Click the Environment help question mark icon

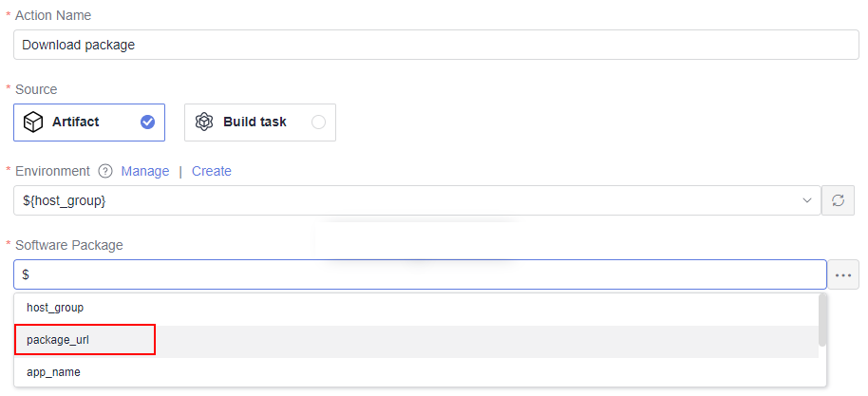coord(105,172)
